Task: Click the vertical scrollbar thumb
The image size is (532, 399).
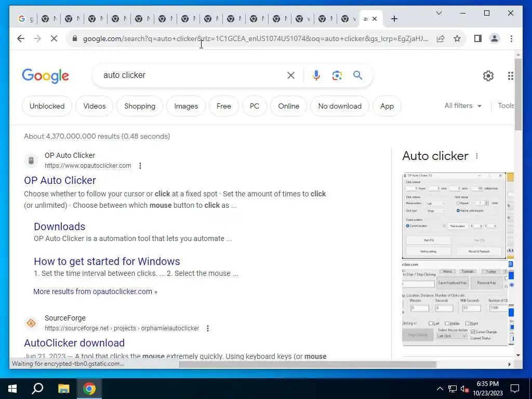Action: pos(518,95)
